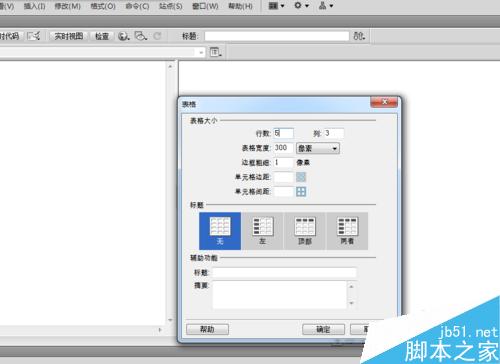Open the 格式(O) menu
Screen dimensions: 500x364
coord(103,6)
